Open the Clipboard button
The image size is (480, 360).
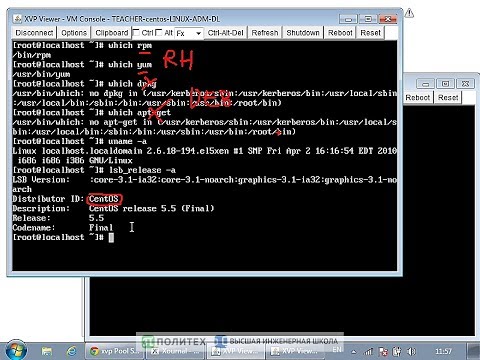pos(111,33)
